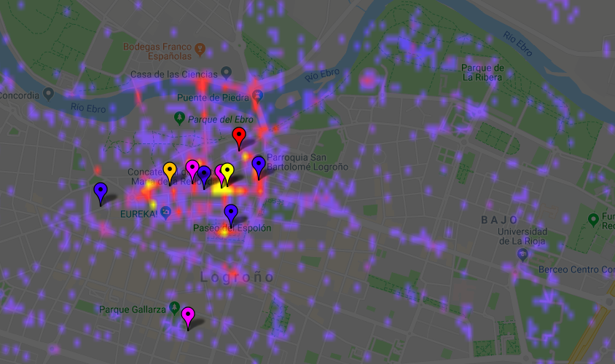The height and width of the screenshot is (364, 615).
Task: Select the Parque del Ebro park icon
Action: click(179, 117)
